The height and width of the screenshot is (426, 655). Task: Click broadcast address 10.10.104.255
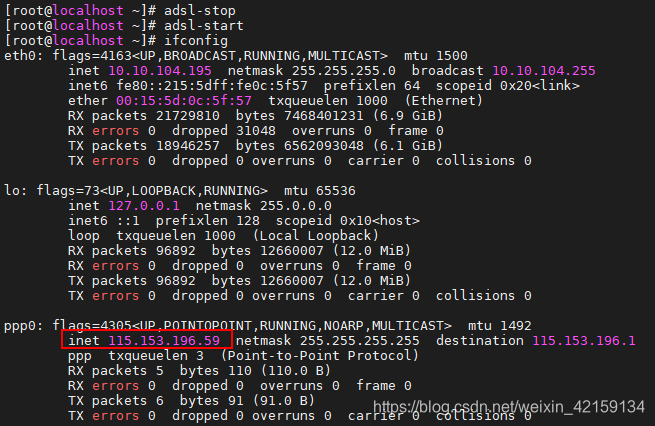(544, 71)
